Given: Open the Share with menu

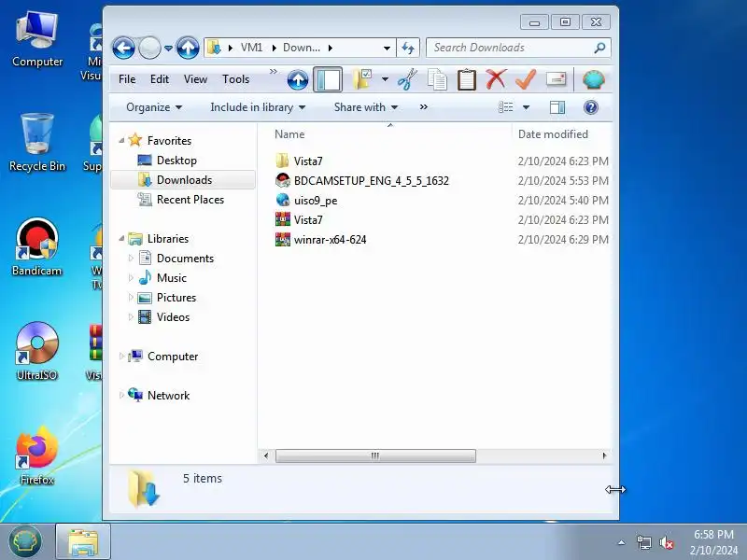Looking at the screenshot, I should pos(366,107).
